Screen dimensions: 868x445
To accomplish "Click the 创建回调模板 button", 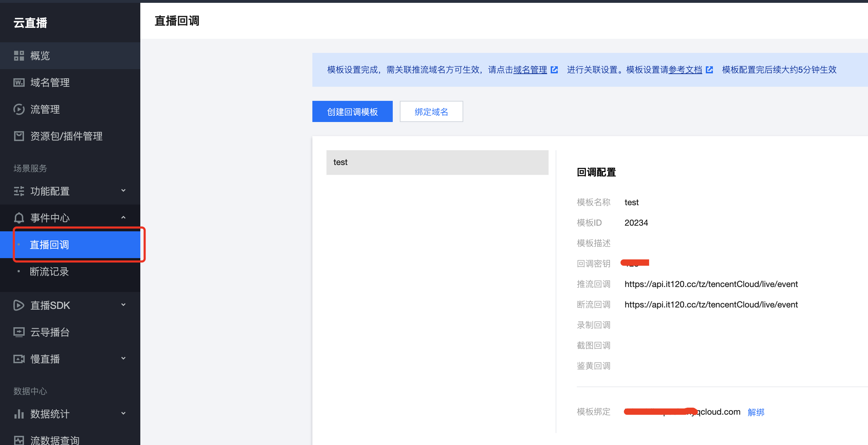I will [x=352, y=111].
